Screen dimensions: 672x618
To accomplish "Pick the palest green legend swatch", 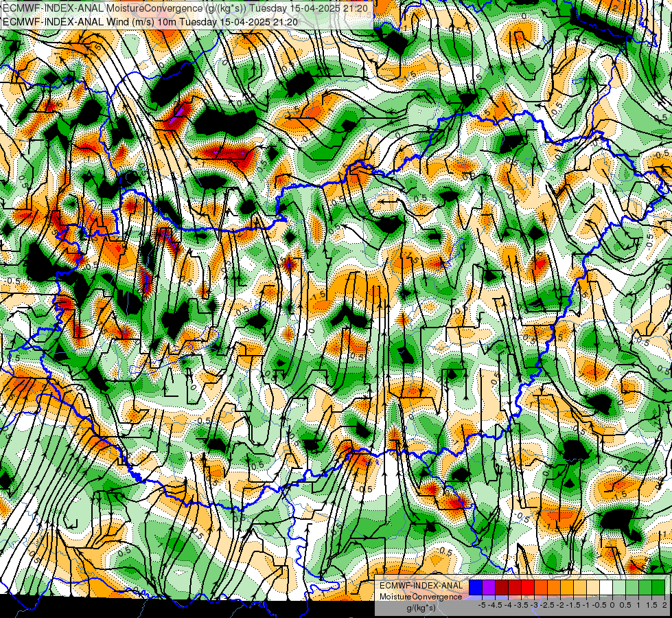I will coord(619,588).
